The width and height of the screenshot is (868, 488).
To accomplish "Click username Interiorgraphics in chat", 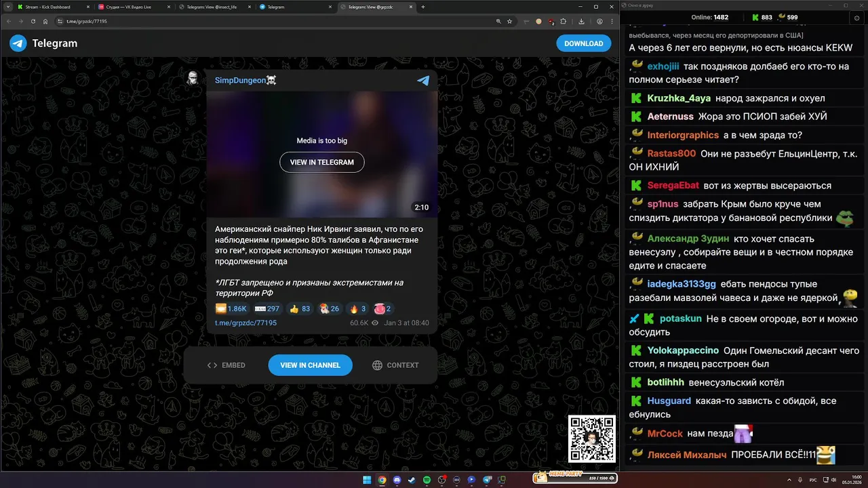I will tap(683, 135).
